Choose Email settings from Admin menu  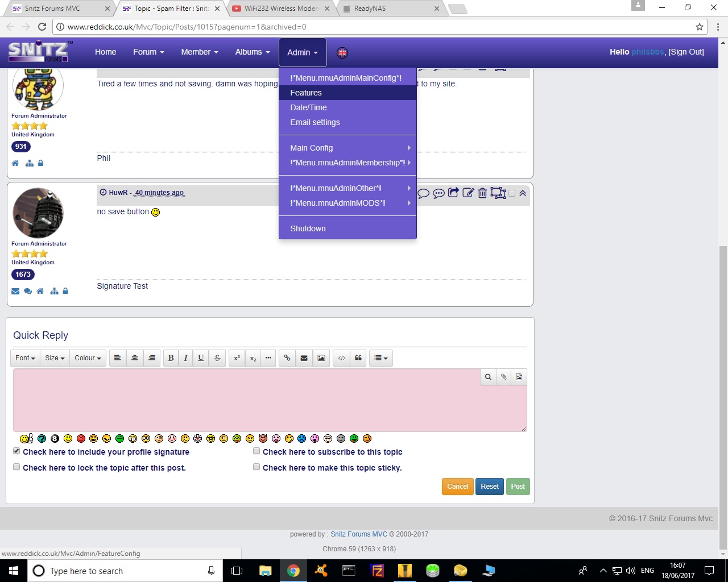(315, 122)
